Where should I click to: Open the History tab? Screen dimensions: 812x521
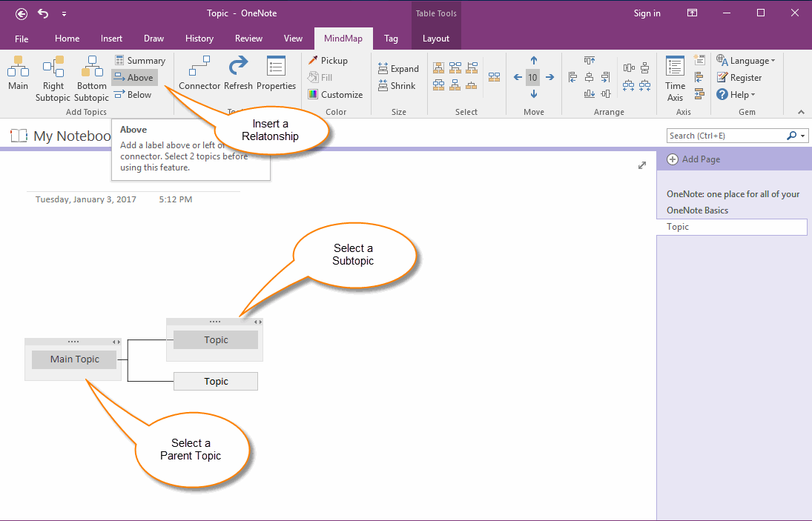(x=199, y=39)
